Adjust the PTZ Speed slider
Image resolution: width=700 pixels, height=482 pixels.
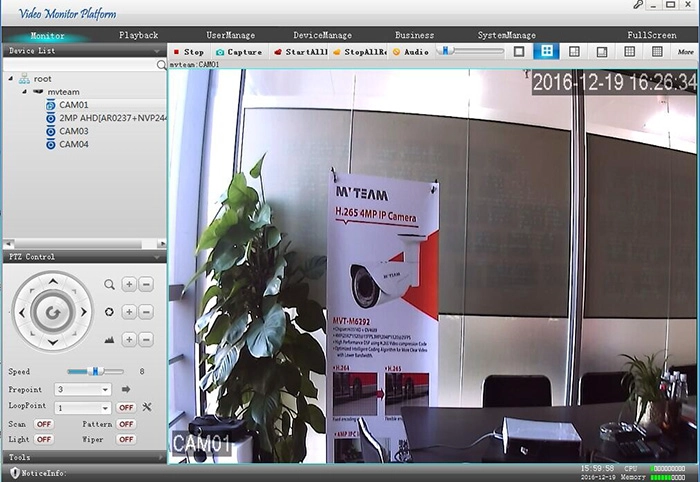96,371
